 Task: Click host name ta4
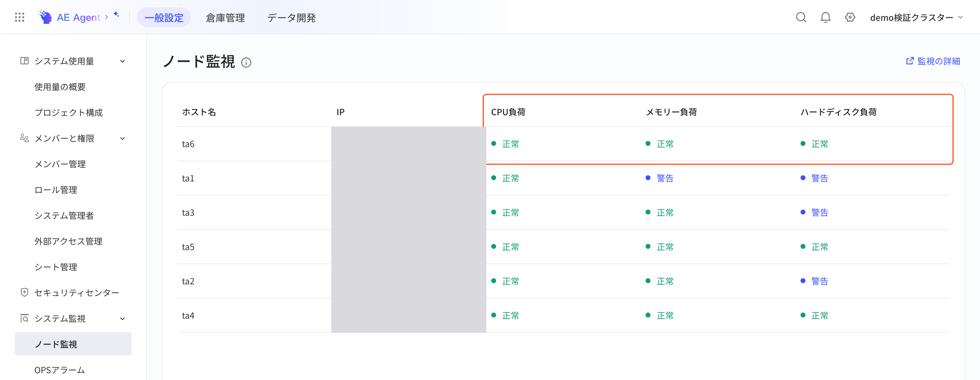point(188,315)
